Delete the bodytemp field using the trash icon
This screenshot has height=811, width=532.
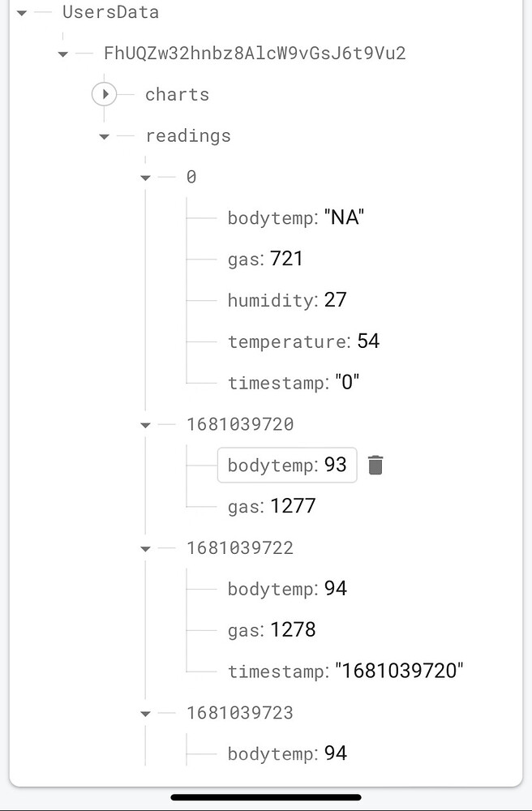click(375, 465)
